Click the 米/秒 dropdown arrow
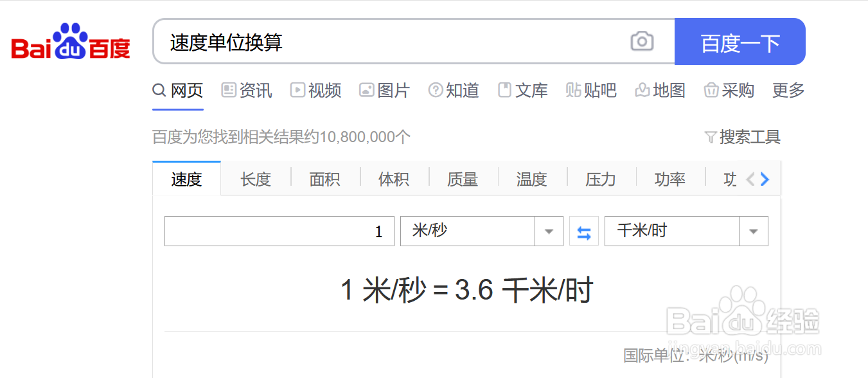868x378 pixels. point(549,231)
